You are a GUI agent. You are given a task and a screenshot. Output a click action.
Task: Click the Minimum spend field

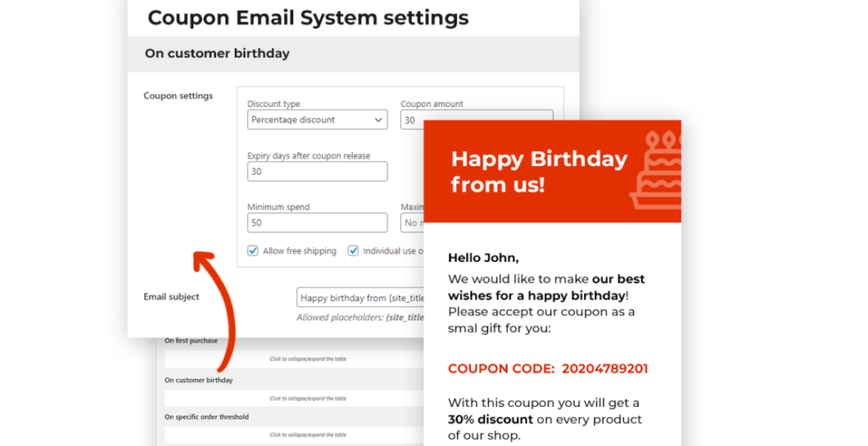[x=317, y=223]
